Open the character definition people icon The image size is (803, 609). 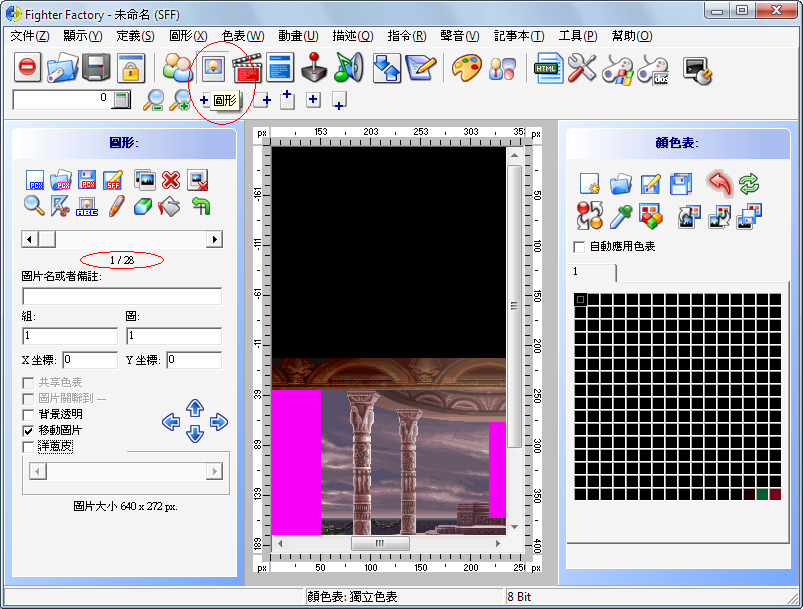click(177, 68)
